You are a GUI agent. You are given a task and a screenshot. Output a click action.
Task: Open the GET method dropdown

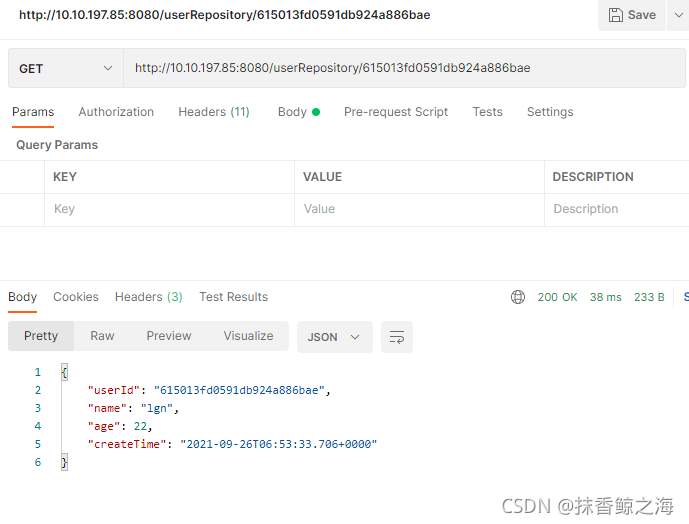[x=66, y=69]
